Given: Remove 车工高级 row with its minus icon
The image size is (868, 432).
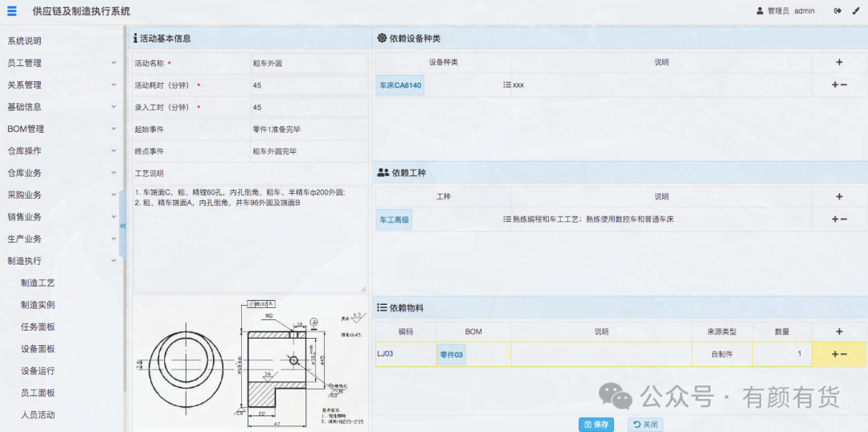Looking at the screenshot, I should [844, 220].
